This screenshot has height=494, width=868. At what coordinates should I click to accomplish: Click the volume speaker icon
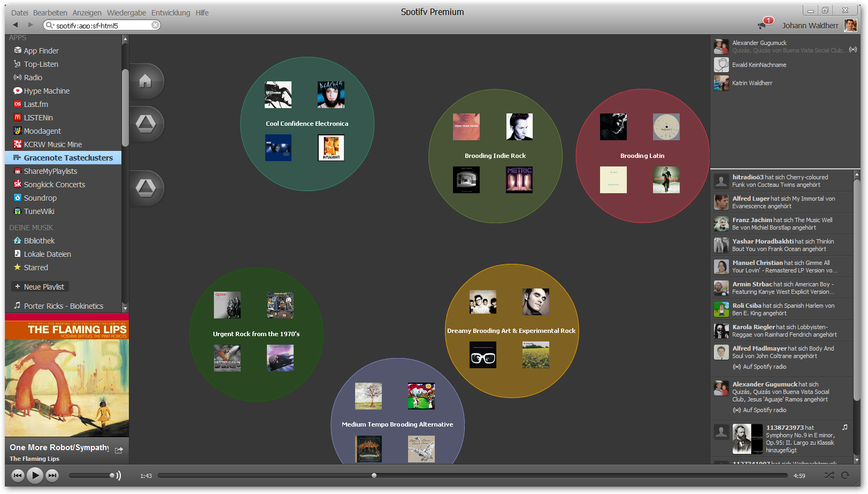[118, 475]
